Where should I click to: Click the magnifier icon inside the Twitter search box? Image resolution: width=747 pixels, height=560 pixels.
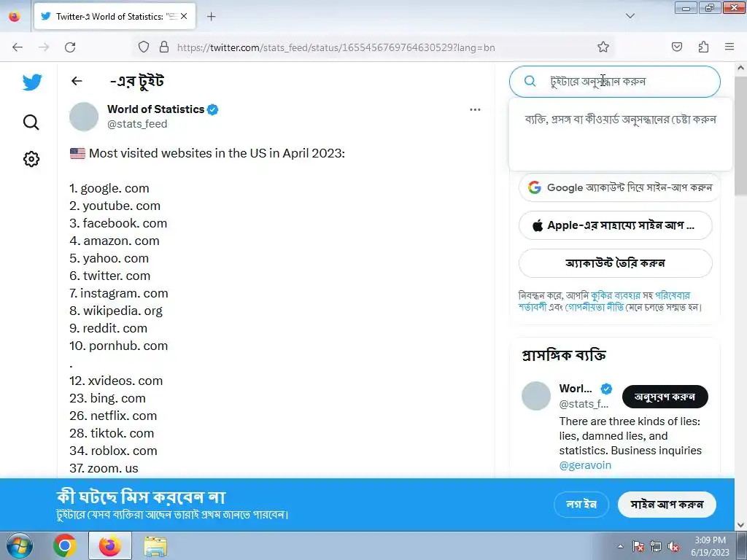[x=530, y=81]
